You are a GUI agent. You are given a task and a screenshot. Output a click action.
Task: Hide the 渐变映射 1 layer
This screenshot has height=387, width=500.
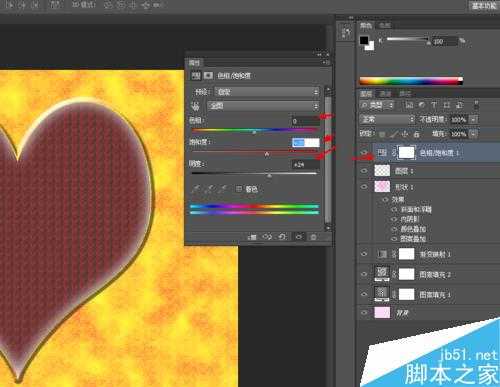click(x=364, y=254)
